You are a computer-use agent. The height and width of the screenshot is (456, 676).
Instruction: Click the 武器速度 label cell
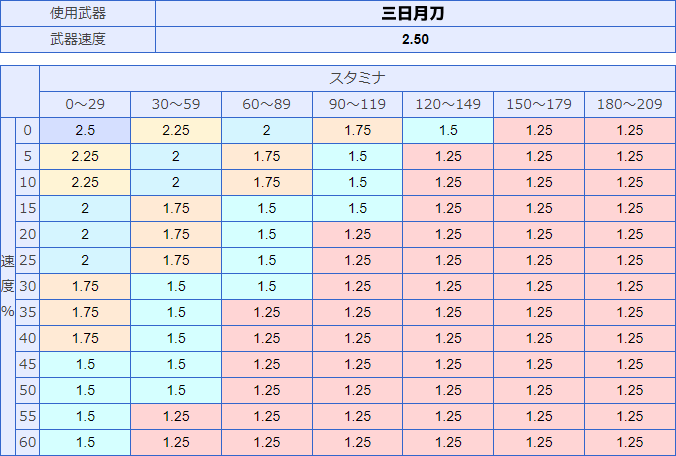[78, 40]
